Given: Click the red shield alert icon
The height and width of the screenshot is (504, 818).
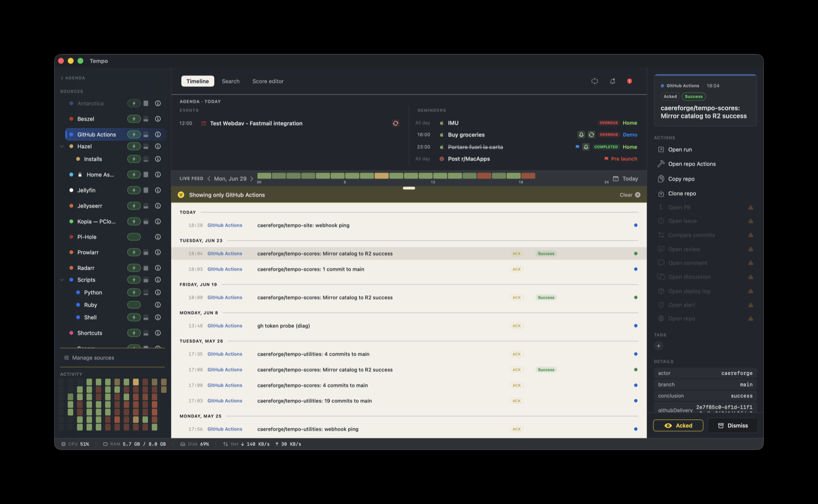Looking at the screenshot, I should coord(630,81).
